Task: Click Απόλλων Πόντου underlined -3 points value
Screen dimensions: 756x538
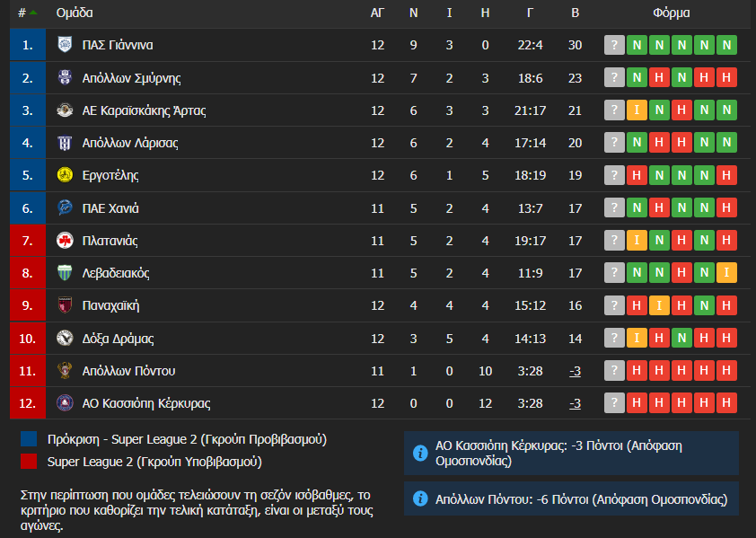Action: pos(576,371)
